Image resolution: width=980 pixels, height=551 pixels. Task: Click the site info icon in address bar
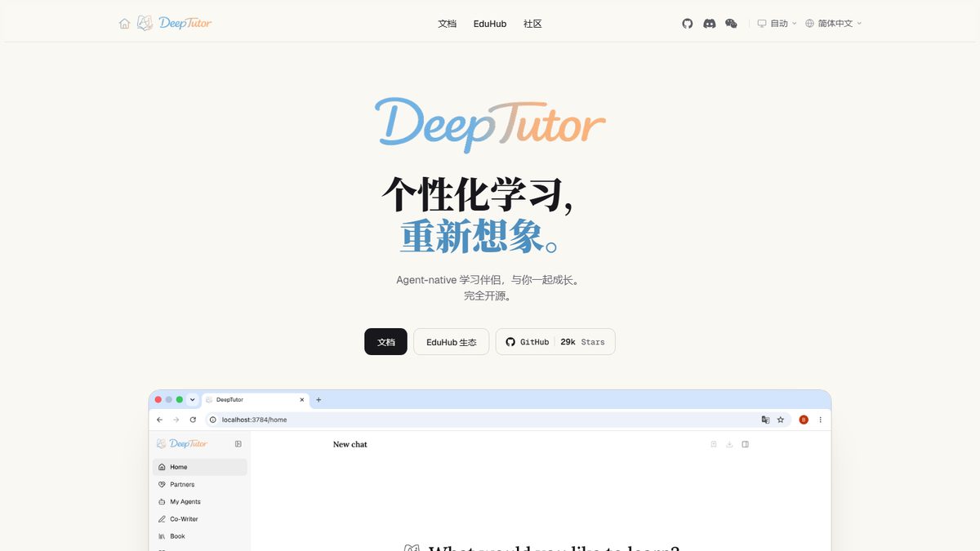click(x=213, y=420)
